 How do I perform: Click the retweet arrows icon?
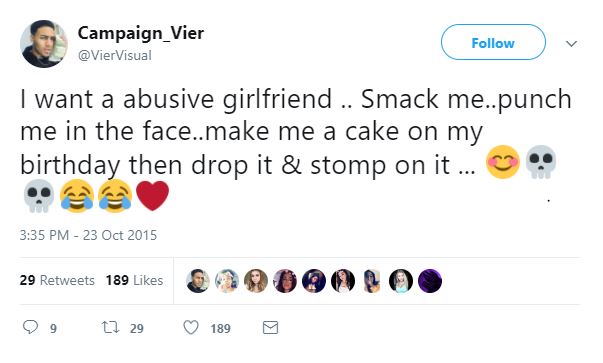pos(111,328)
